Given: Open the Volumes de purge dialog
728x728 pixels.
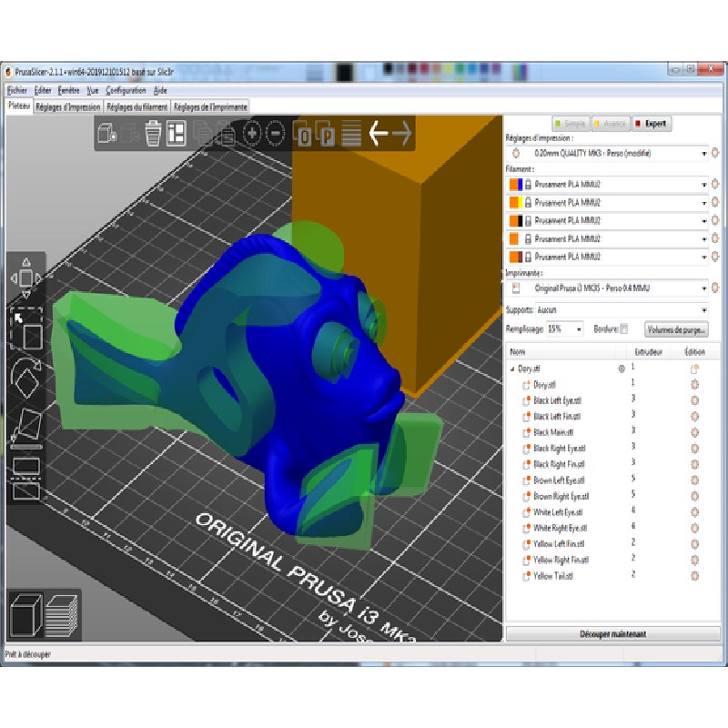Looking at the screenshot, I should coord(676,329).
